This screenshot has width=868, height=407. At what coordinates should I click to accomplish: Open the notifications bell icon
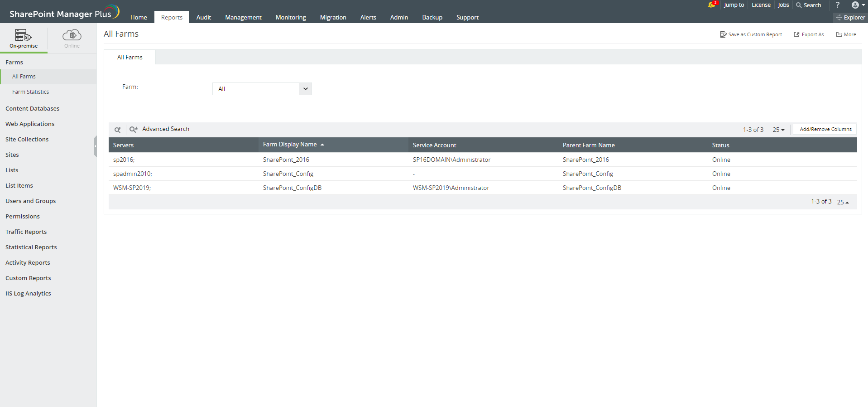711,5
